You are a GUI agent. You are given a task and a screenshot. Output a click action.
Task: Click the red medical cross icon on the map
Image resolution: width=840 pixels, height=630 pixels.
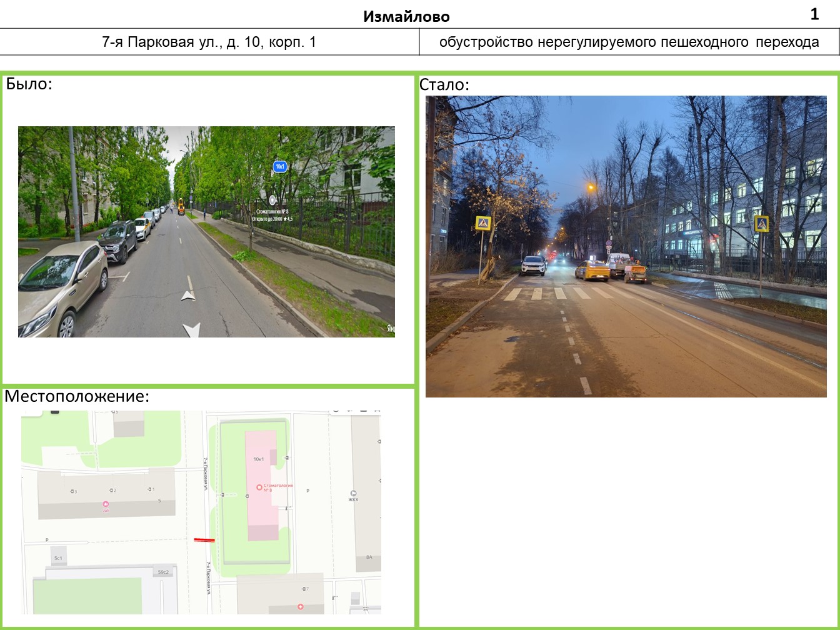pyautogui.click(x=301, y=606)
